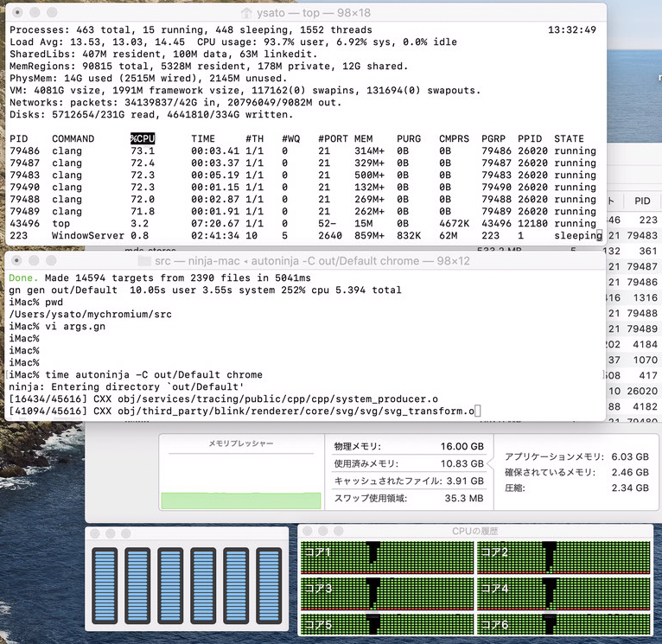Minimize the src ninja-mac terminal window
Viewport: 662px width, 644px height.
[31, 260]
